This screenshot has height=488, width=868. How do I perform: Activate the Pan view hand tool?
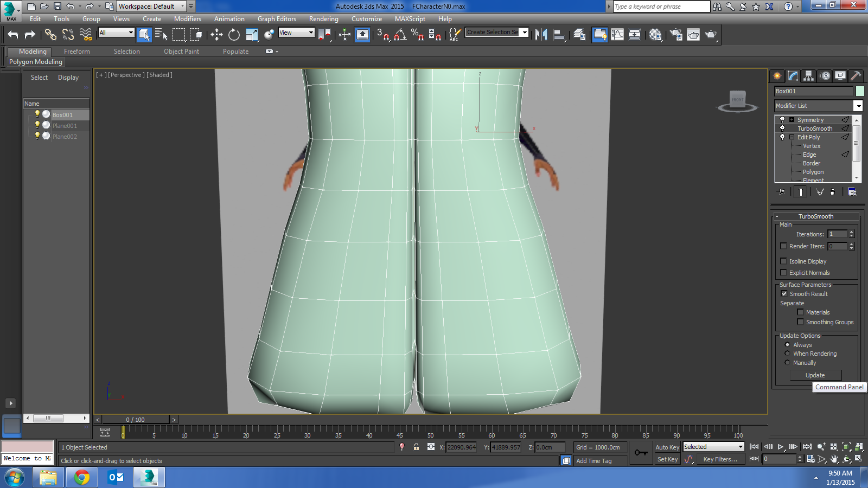[x=834, y=459]
